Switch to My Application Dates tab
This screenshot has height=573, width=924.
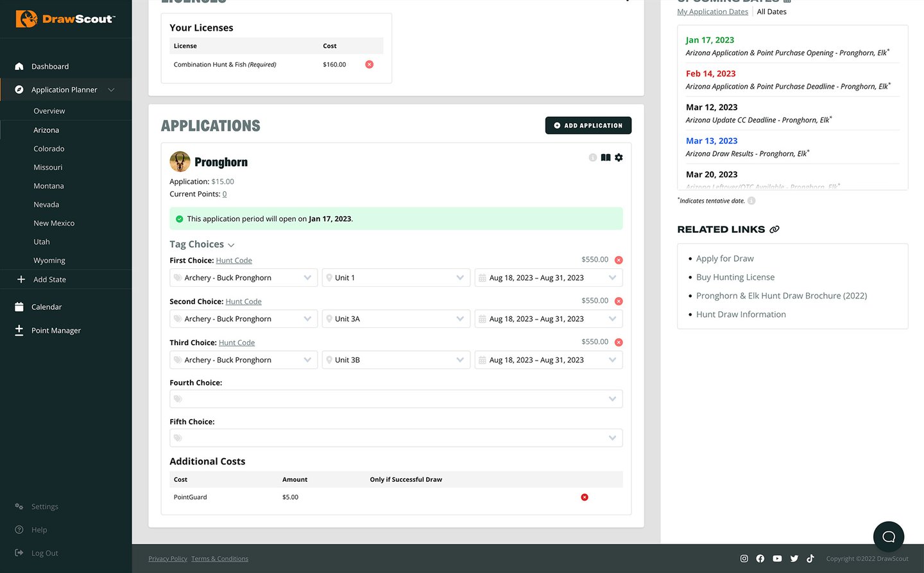713,12
